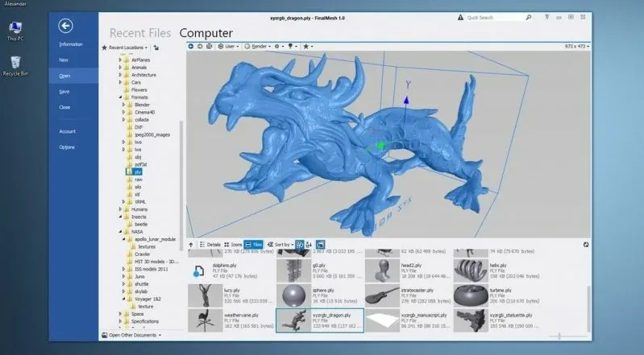Select the ply folder in tree

coord(134,172)
